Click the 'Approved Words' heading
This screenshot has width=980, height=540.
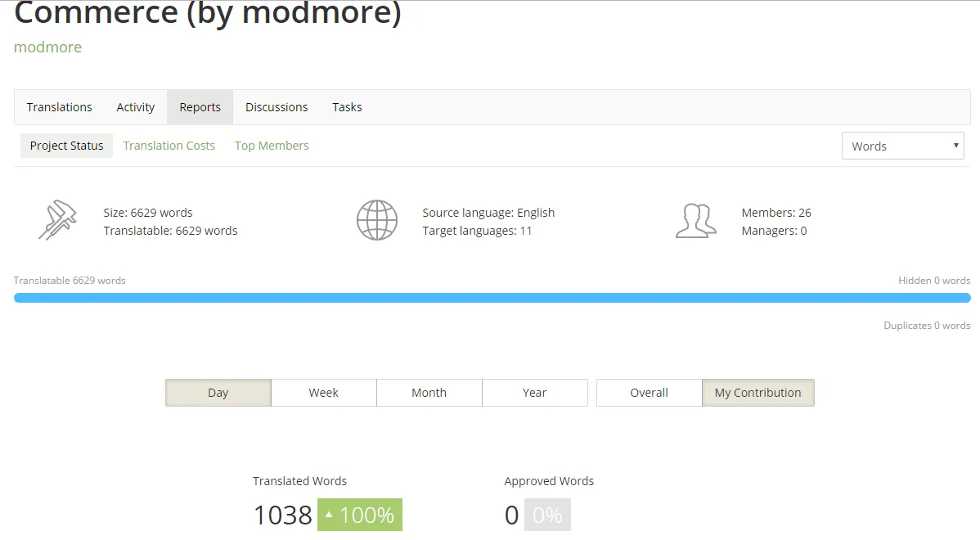point(550,481)
